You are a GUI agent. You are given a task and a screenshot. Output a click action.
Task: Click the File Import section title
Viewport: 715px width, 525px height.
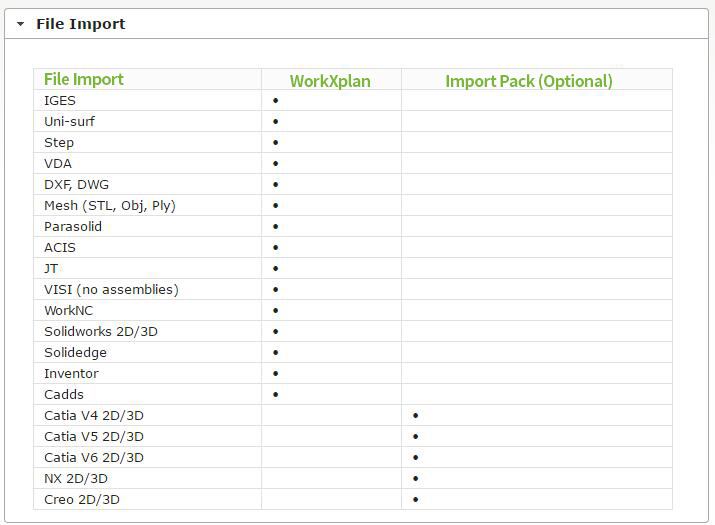[x=81, y=24]
